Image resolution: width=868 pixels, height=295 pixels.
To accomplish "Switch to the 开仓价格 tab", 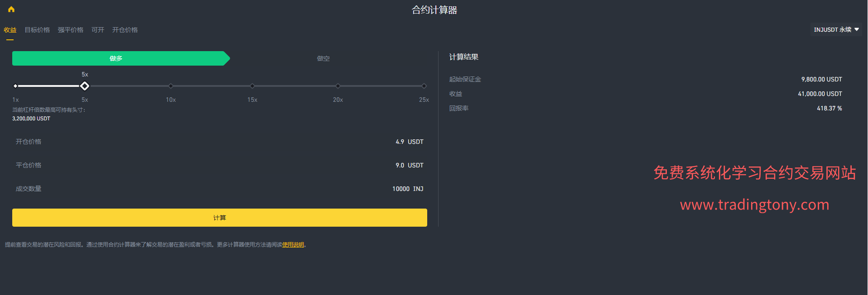I will click(x=125, y=30).
